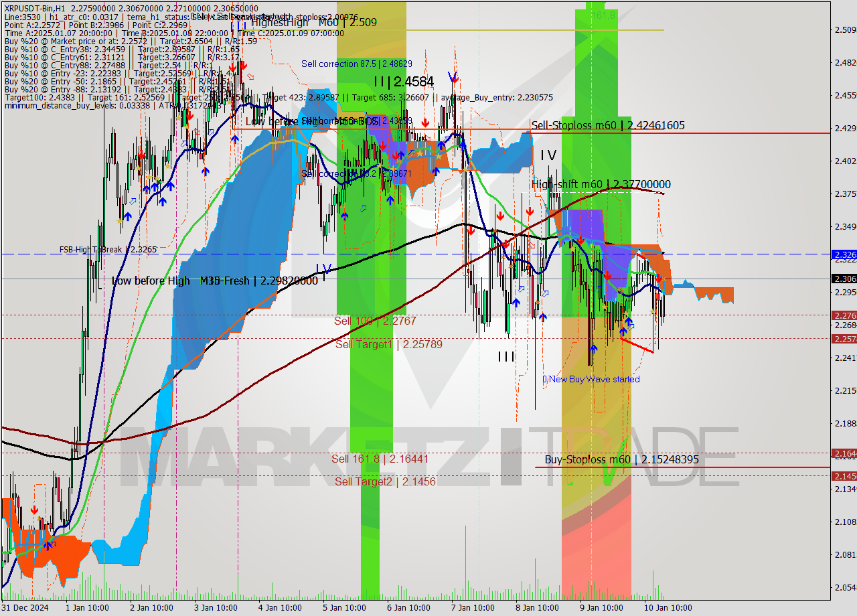
Task: Click the 2.509 price axis value
Action: (x=844, y=29)
